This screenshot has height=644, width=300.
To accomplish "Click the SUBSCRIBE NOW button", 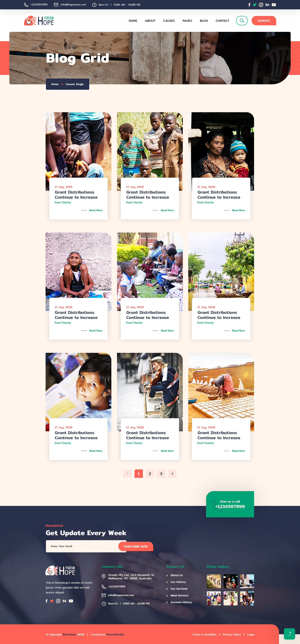I will point(136,547).
